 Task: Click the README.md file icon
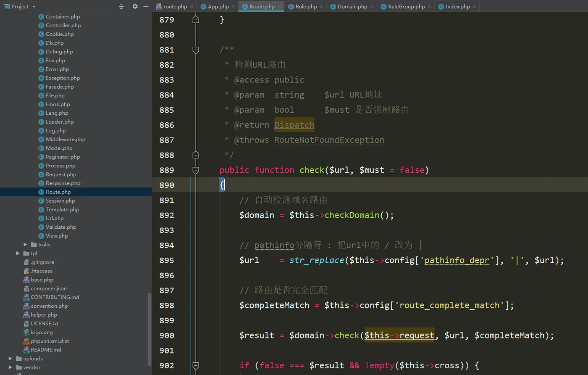(x=26, y=350)
